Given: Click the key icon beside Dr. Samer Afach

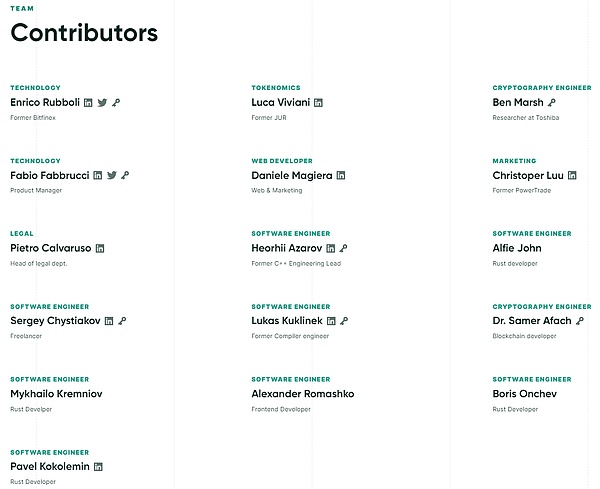Looking at the screenshot, I should coord(580,321).
